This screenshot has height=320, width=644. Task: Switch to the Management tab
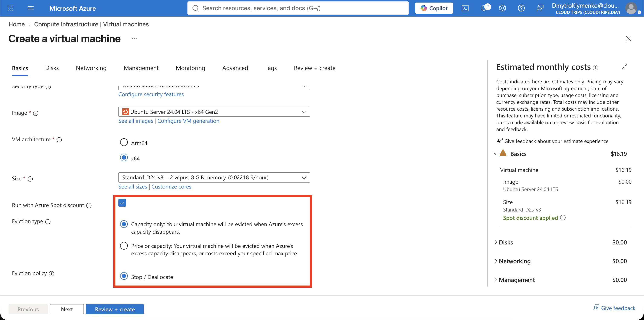(x=141, y=68)
